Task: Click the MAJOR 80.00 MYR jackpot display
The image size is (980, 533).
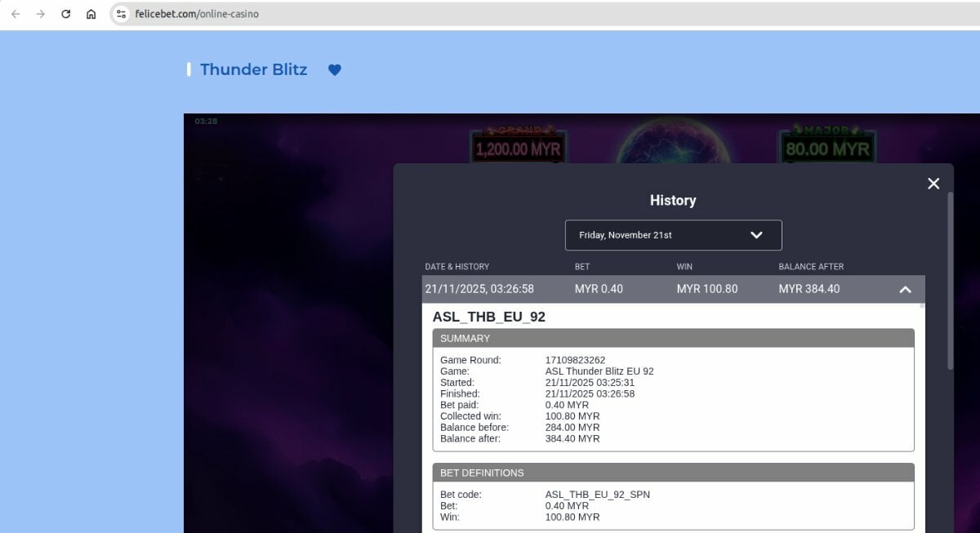Action: click(827, 147)
